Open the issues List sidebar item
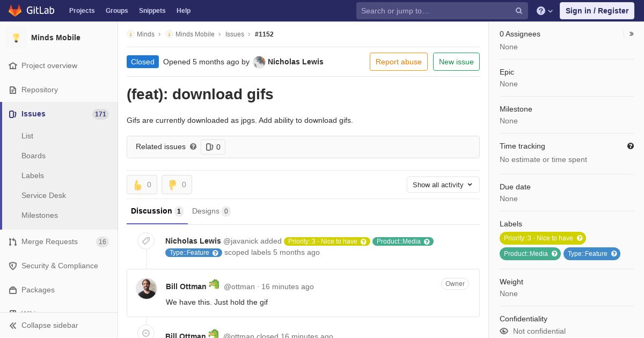 [27, 136]
